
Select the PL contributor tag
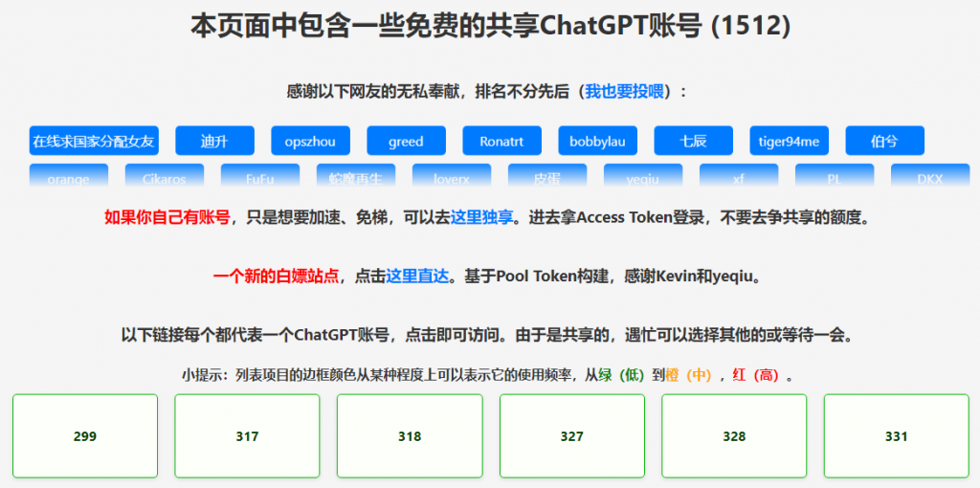pyautogui.click(x=835, y=175)
